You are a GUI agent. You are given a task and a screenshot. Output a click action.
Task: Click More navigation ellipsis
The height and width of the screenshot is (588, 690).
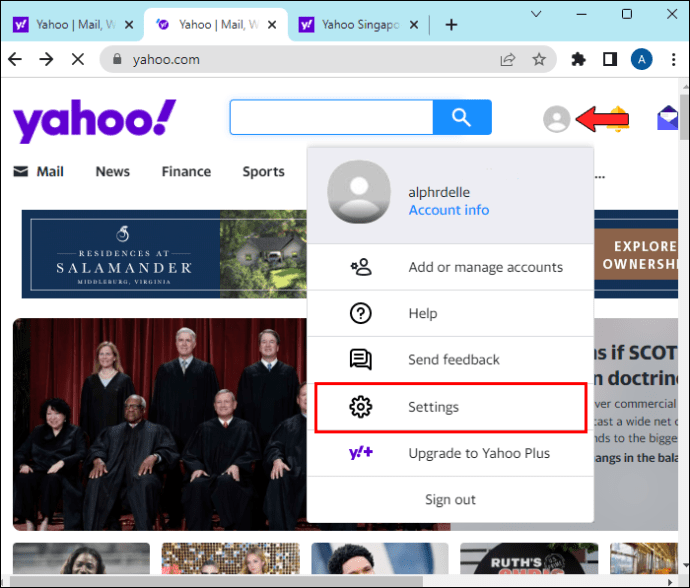point(600,177)
